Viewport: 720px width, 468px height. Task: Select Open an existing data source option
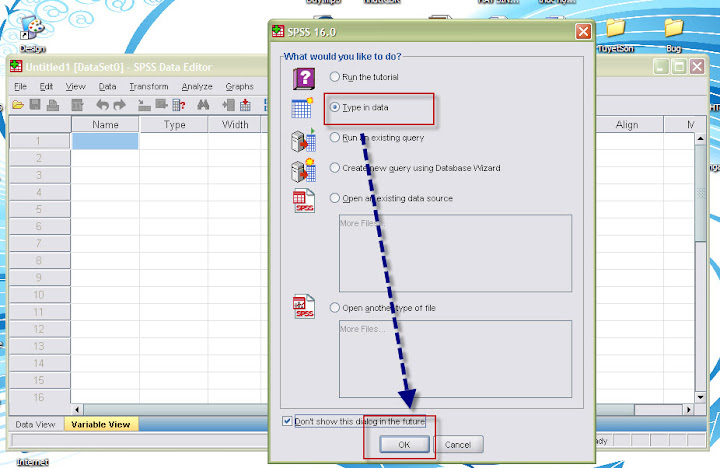[335, 198]
